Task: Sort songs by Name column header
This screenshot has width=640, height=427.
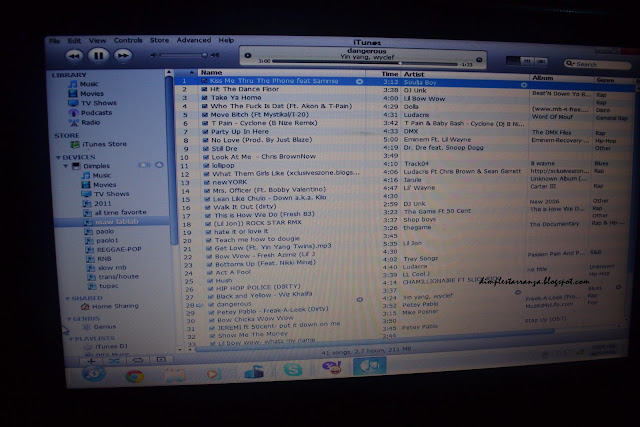Action: 281,73
